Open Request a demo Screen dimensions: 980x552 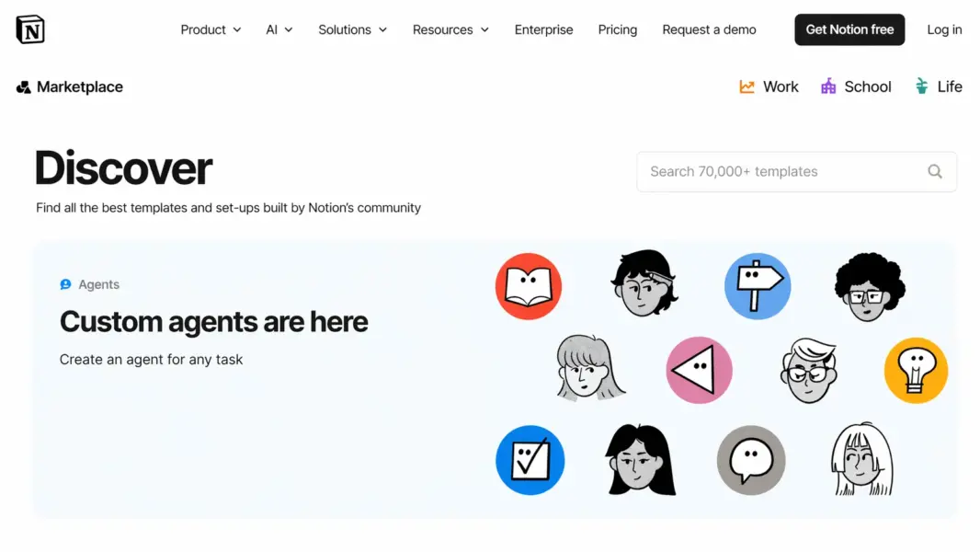coord(709,29)
